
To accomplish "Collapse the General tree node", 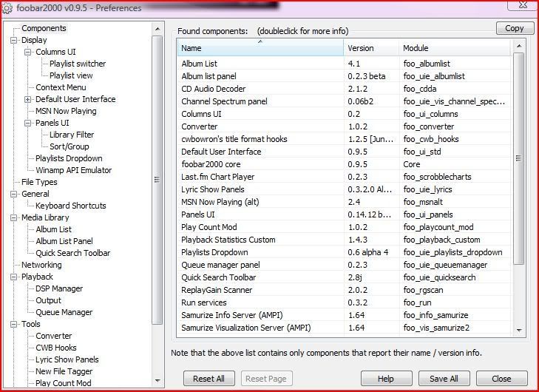I will click(x=14, y=195).
